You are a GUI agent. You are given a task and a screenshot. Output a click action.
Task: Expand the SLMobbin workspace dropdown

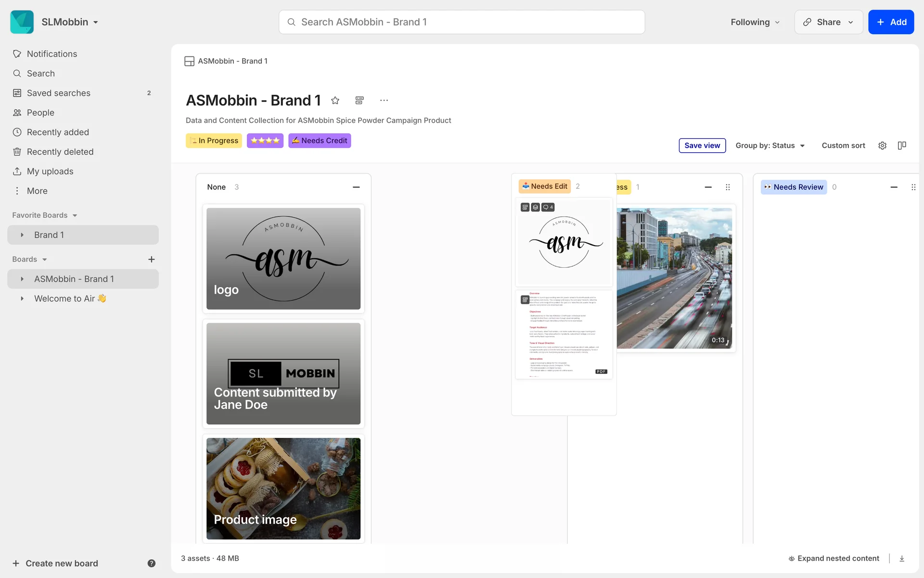[x=70, y=22]
